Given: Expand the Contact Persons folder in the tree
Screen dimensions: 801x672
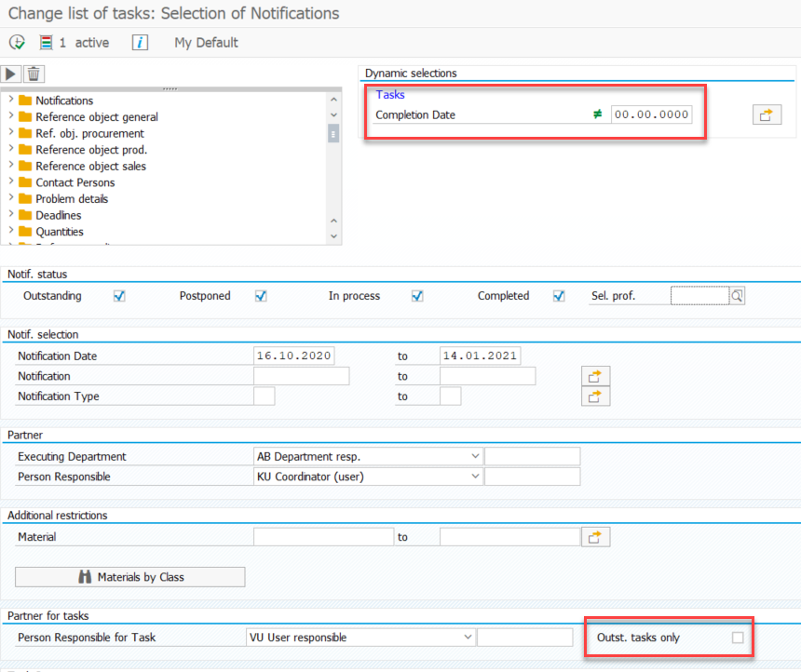Looking at the screenshot, I should click(x=11, y=182).
